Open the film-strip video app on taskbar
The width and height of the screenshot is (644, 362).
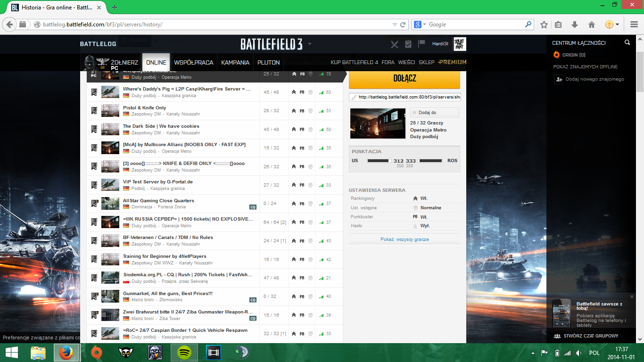[214, 352]
